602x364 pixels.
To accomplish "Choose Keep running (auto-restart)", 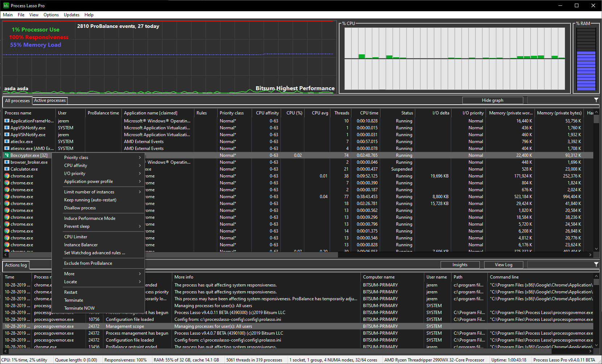I will pos(98,200).
